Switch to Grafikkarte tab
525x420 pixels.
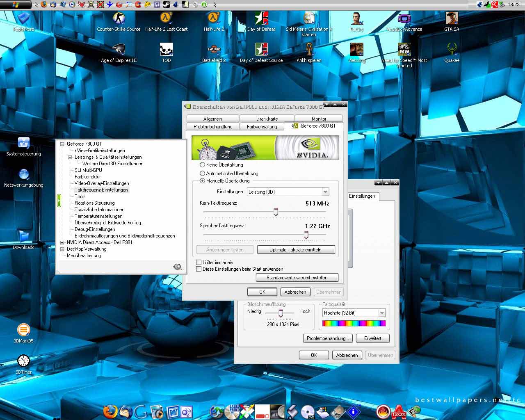coord(267,119)
